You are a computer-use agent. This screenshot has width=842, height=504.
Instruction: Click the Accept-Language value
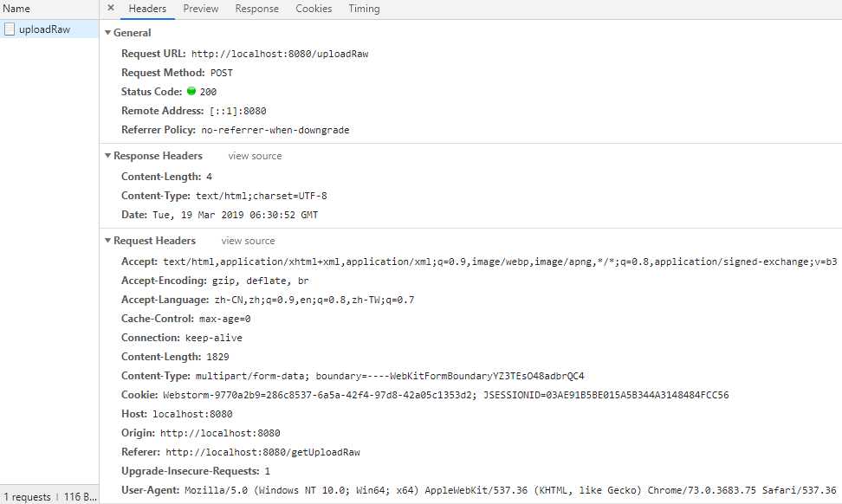coord(314,300)
